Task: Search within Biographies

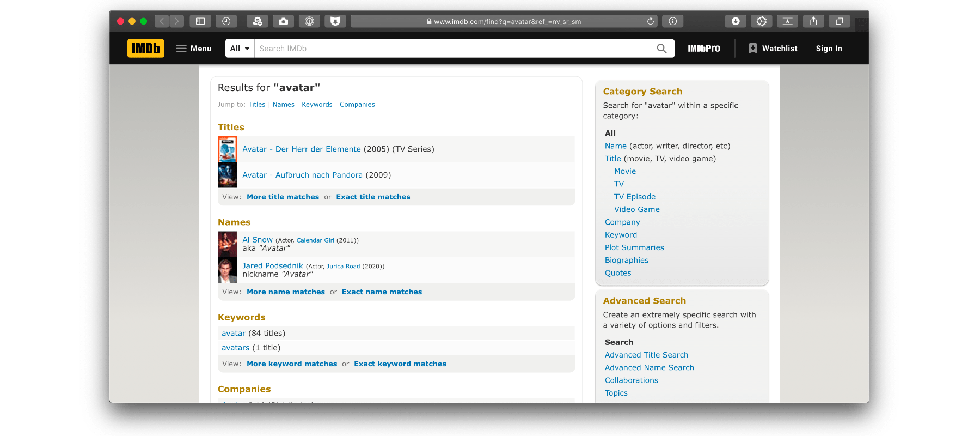Action: tap(627, 261)
